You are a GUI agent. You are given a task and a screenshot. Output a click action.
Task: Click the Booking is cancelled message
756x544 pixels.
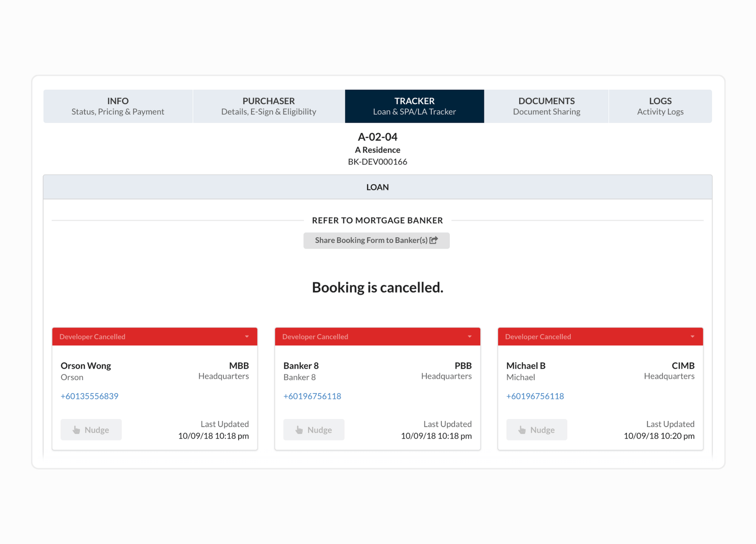[x=378, y=287]
